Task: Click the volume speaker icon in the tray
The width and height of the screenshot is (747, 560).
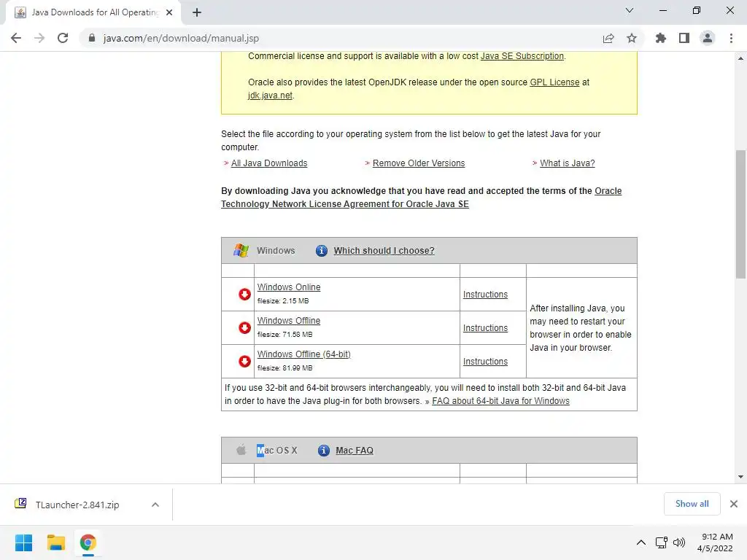Action: point(679,542)
